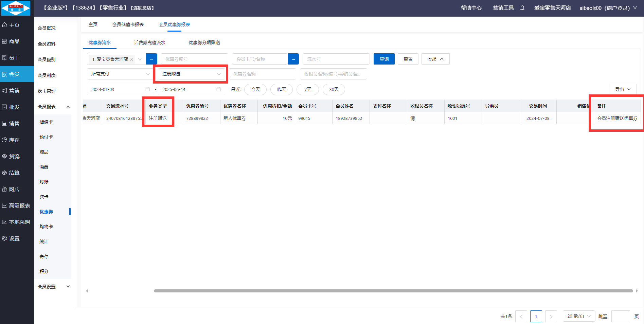644x324 pixels.
Task: Remove the 爱宝零售天河店 store tag
Action: tap(131, 59)
